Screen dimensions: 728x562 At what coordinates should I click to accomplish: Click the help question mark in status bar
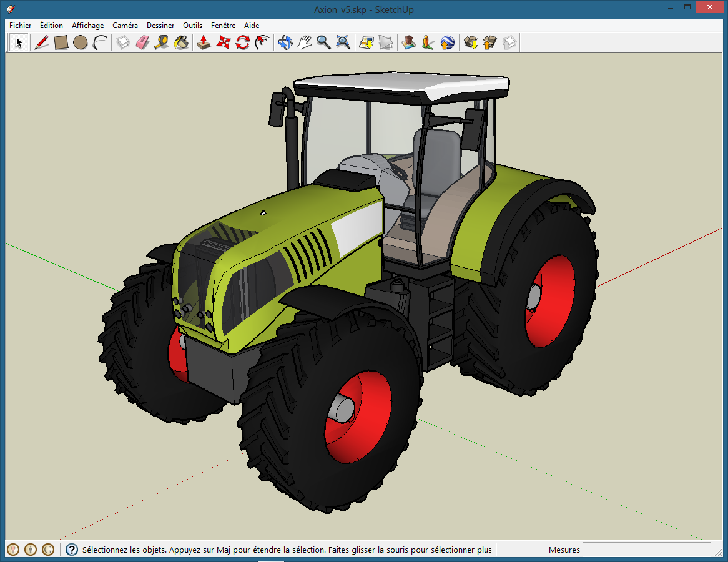tap(72, 550)
